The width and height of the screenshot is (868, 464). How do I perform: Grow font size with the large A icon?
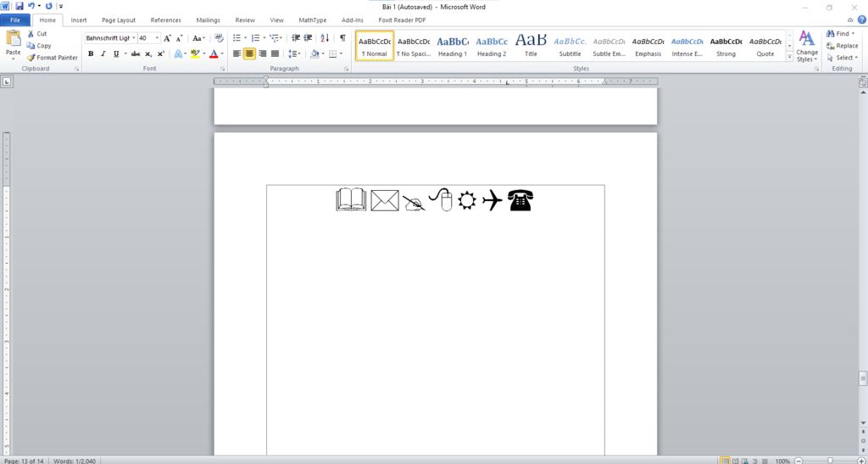[x=167, y=38]
